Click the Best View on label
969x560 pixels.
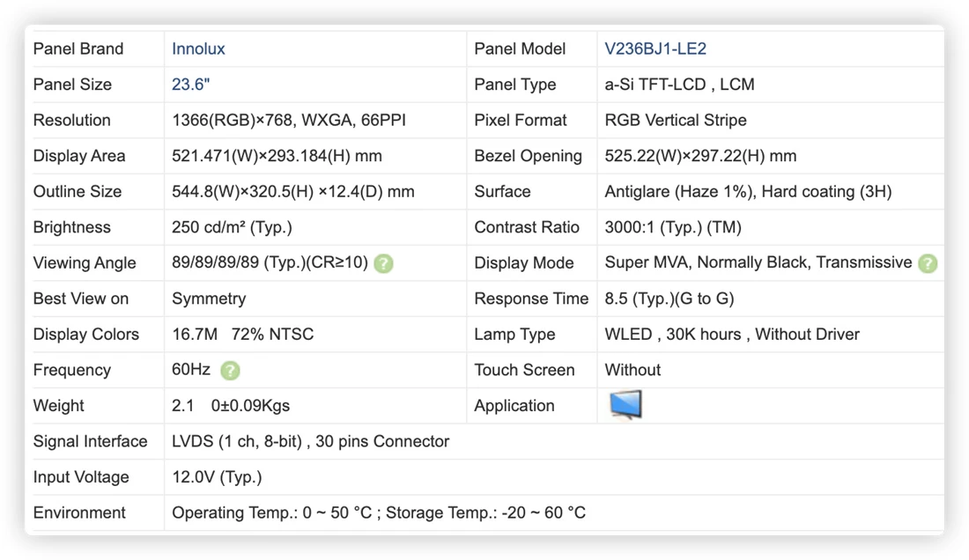[81, 298]
